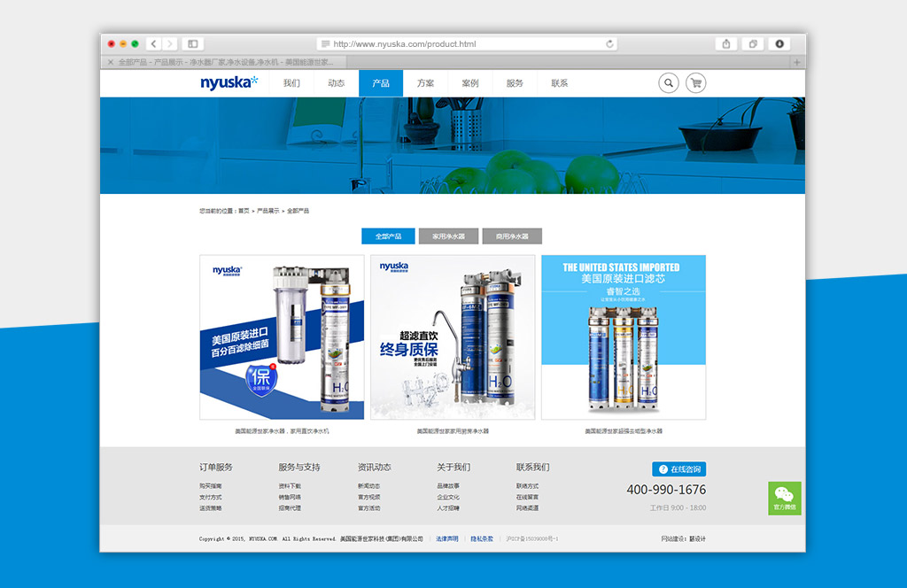Close the current browser tab

(x=111, y=62)
